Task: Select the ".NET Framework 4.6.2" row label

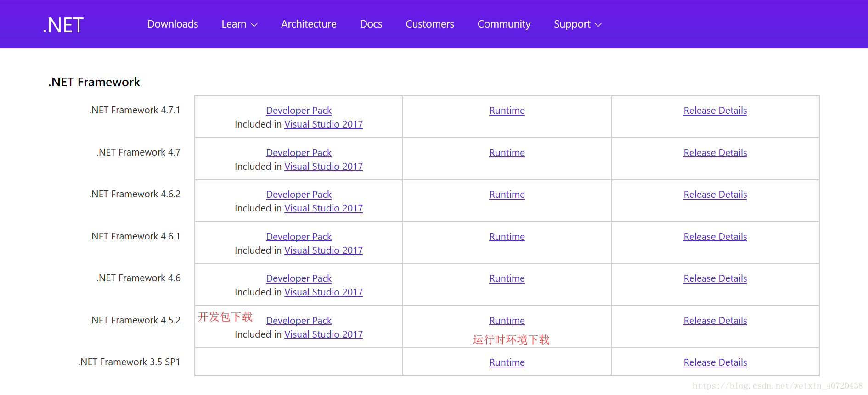Action: click(135, 194)
